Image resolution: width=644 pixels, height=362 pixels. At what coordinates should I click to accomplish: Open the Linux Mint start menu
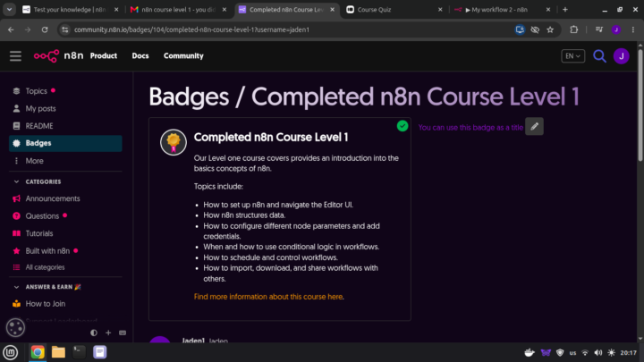(10, 352)
